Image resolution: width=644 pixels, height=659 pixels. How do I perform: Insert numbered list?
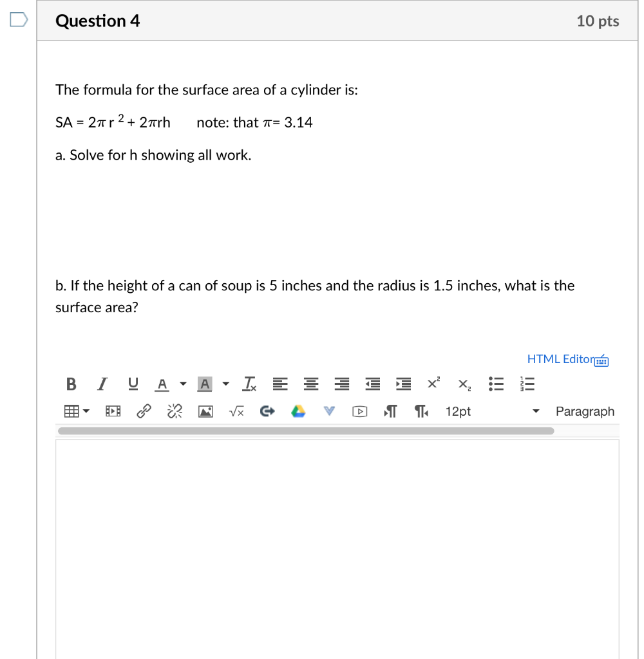tap(527, 384)
